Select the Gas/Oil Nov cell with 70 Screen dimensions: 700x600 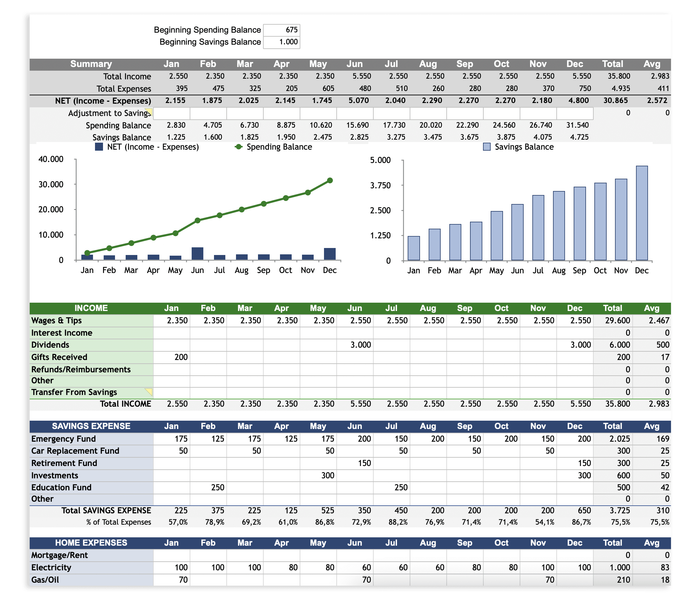[538, 580]
